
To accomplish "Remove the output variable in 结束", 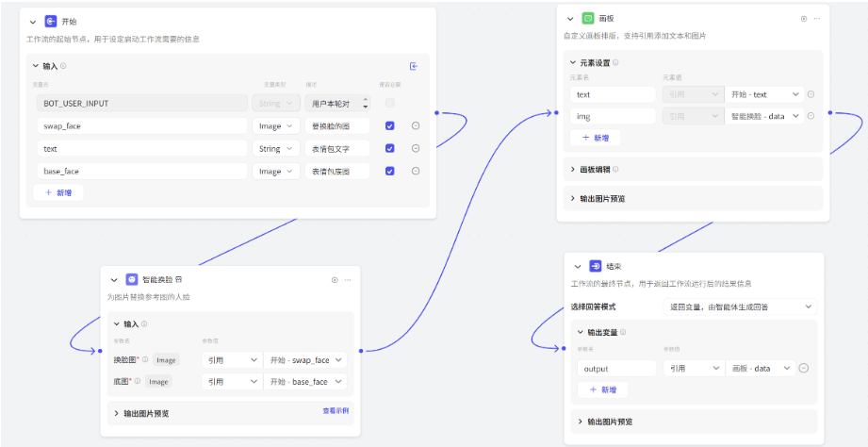I will (x=804, y=368).
